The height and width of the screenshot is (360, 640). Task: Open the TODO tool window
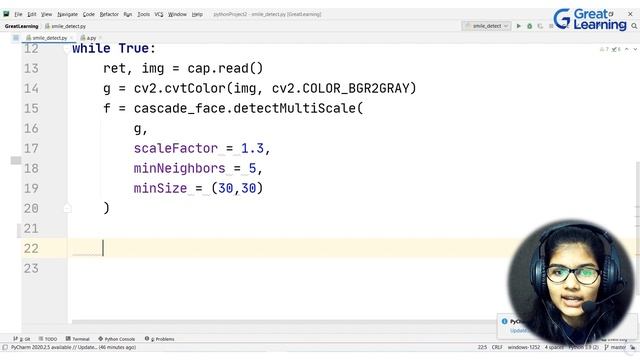(x=48, y=339)
